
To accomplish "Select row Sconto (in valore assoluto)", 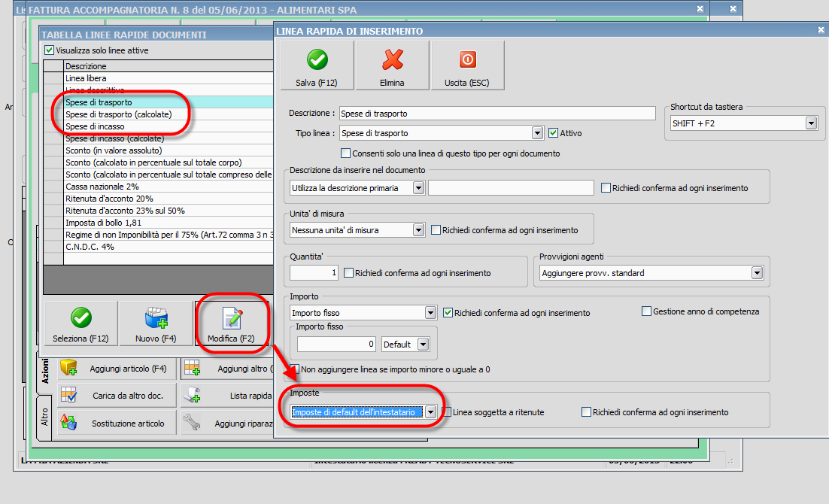I will pyautogui.click(x=168, y=150).
